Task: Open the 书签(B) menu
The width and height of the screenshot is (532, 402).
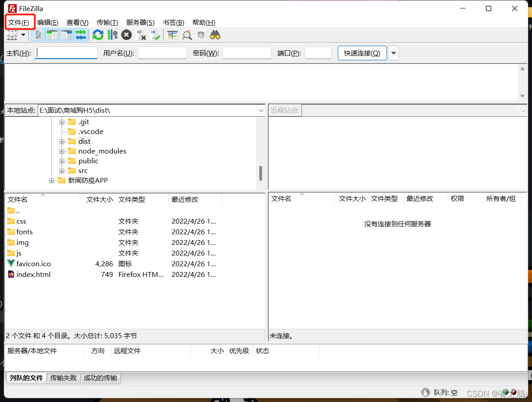Action: pyautogui.click(x=173, y=22)
